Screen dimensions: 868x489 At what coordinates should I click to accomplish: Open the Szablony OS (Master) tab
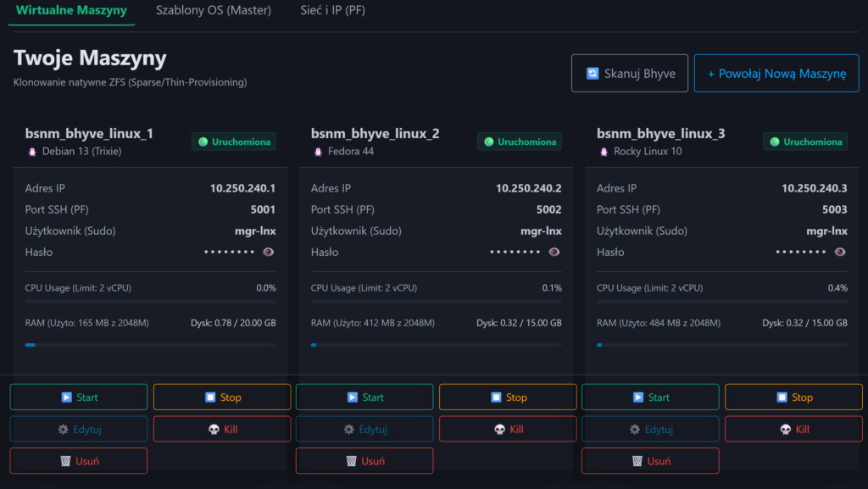click(x=214, y=10)
